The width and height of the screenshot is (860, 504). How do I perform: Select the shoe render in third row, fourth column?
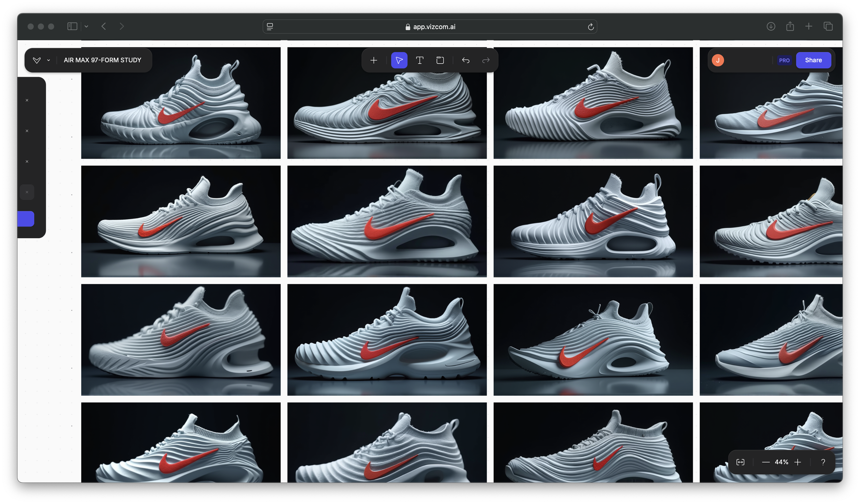[x=771, y=340]
